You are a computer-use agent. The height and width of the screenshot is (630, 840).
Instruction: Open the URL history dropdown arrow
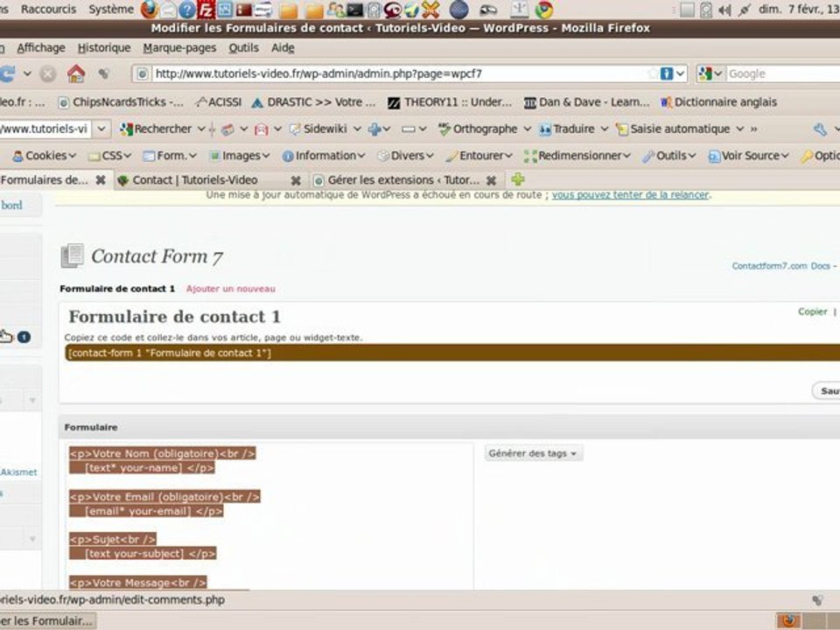pos(681,73)
